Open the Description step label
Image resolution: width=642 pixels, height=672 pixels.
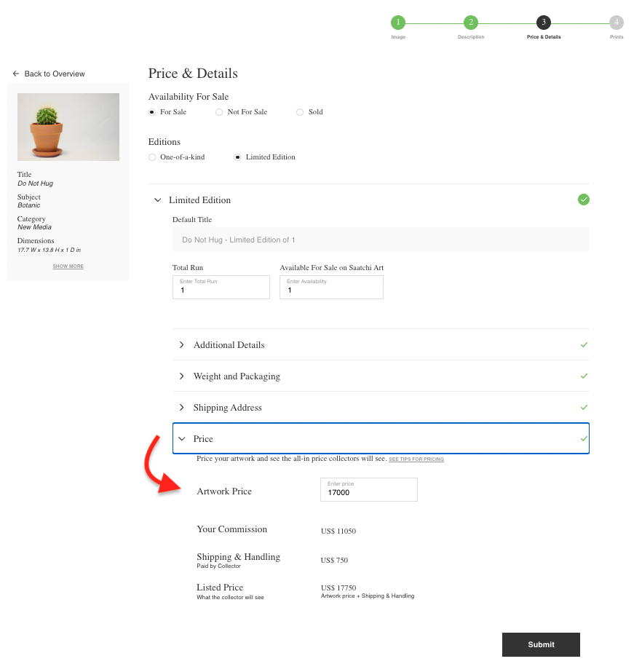coord(471,37)
